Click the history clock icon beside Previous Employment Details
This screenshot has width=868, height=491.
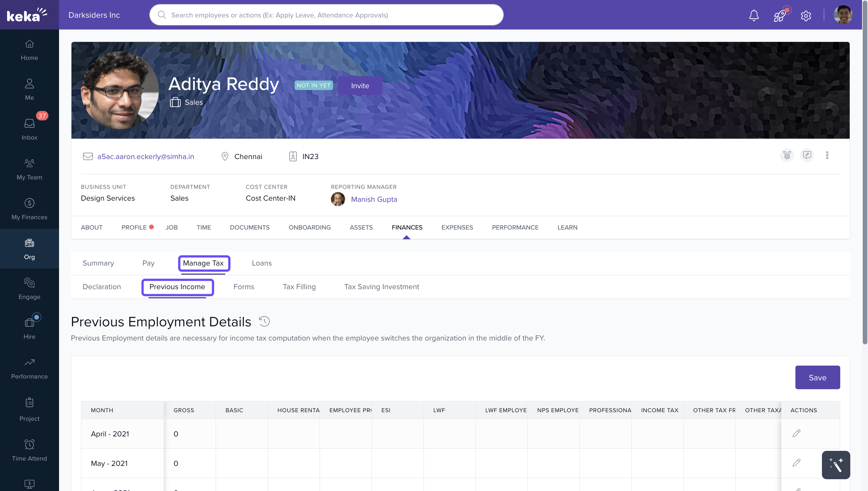[264, 321]
